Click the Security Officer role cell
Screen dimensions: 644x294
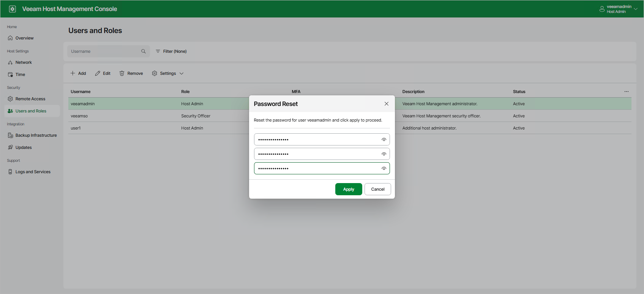click(196, 116)
